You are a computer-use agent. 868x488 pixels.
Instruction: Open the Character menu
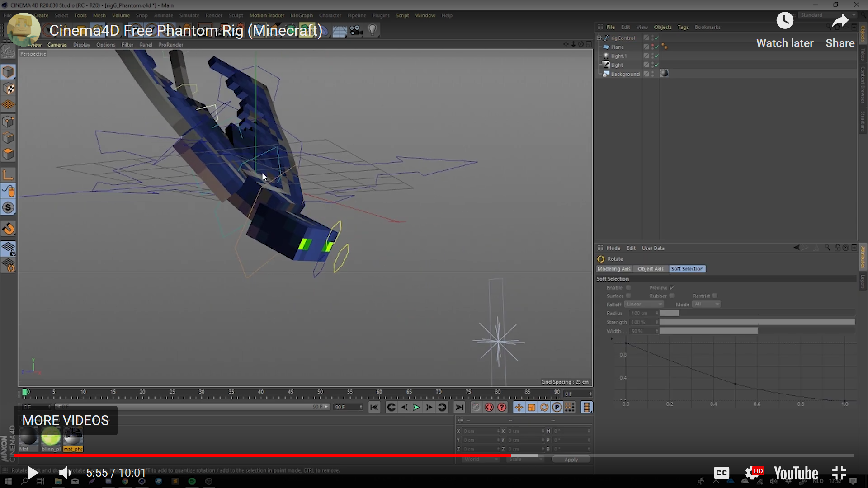tap(330, 15)
